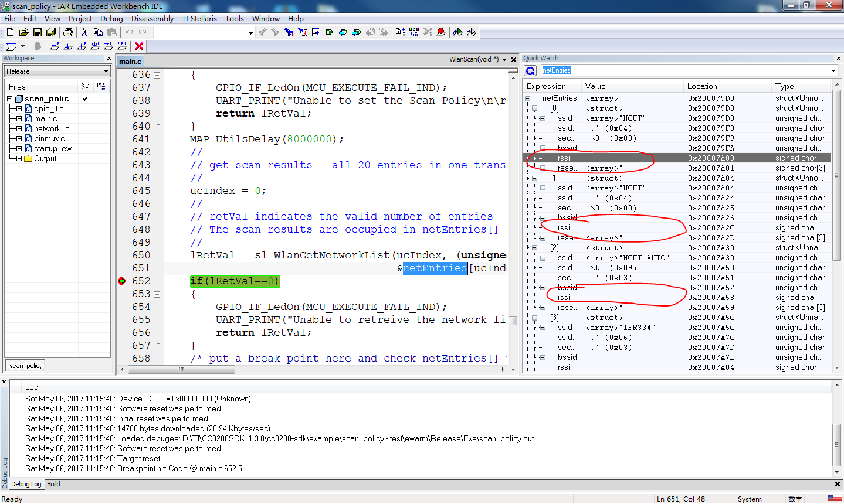Collapse the netEntries [0] struct node

534,108
